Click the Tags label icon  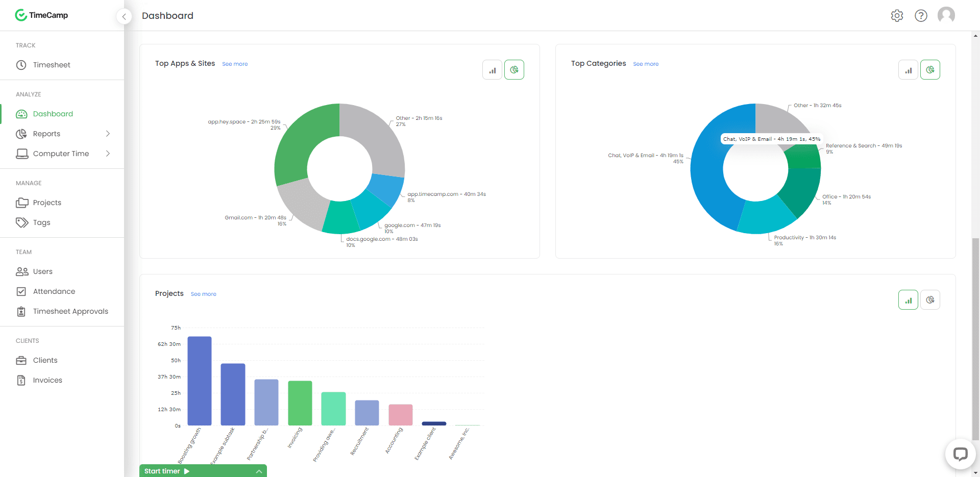point(22,222)
